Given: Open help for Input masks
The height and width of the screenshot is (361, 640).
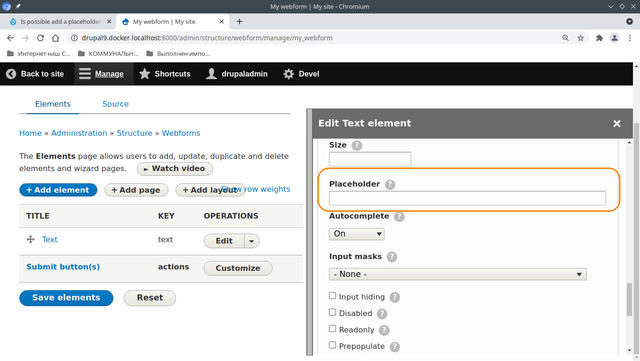Looking at the screenshot, I should point(392,257).
